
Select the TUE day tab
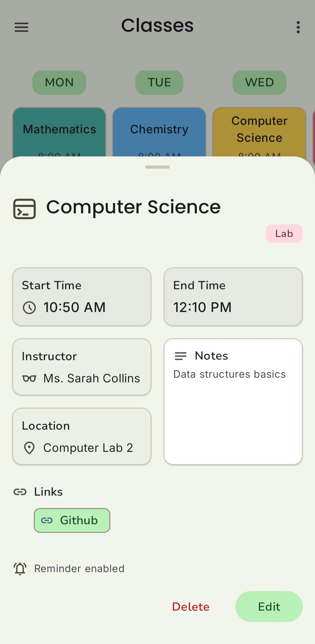point(159,82)
